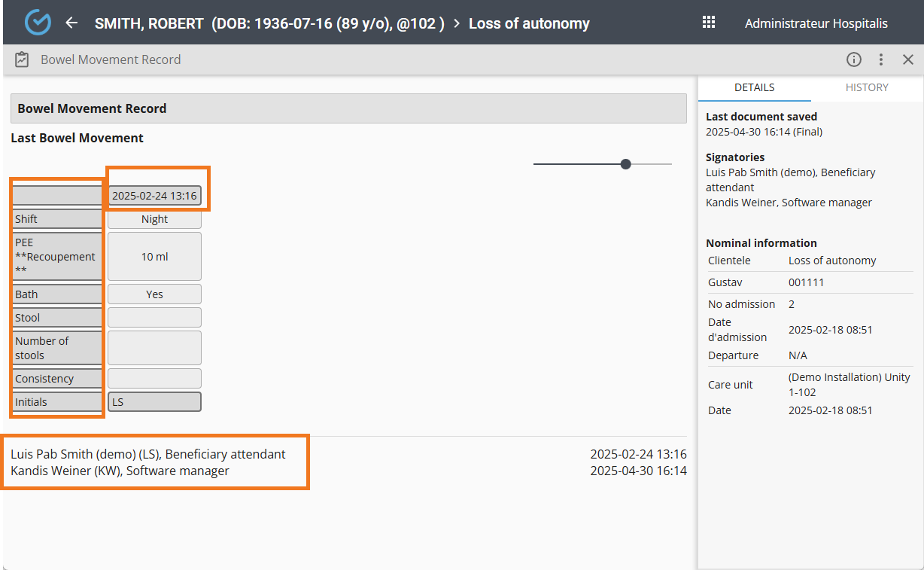The image size is (924, 570).
Task: Click the Loss of autonomy breadcrumb
Action: click(529, 23)
